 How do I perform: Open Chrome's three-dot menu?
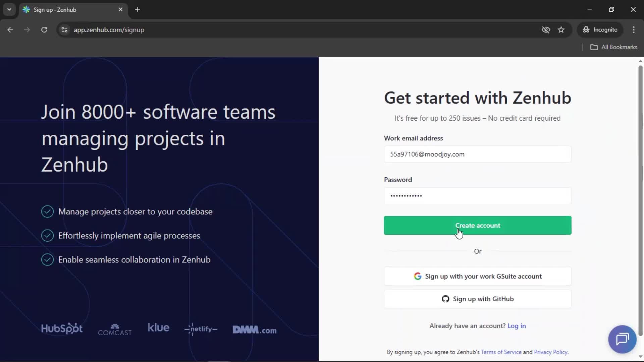634,30
